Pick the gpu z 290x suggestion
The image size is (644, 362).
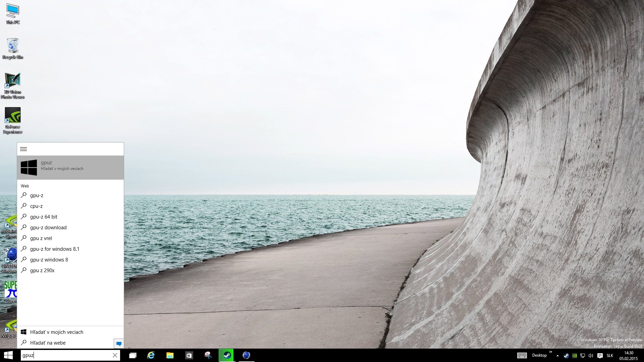70,270
